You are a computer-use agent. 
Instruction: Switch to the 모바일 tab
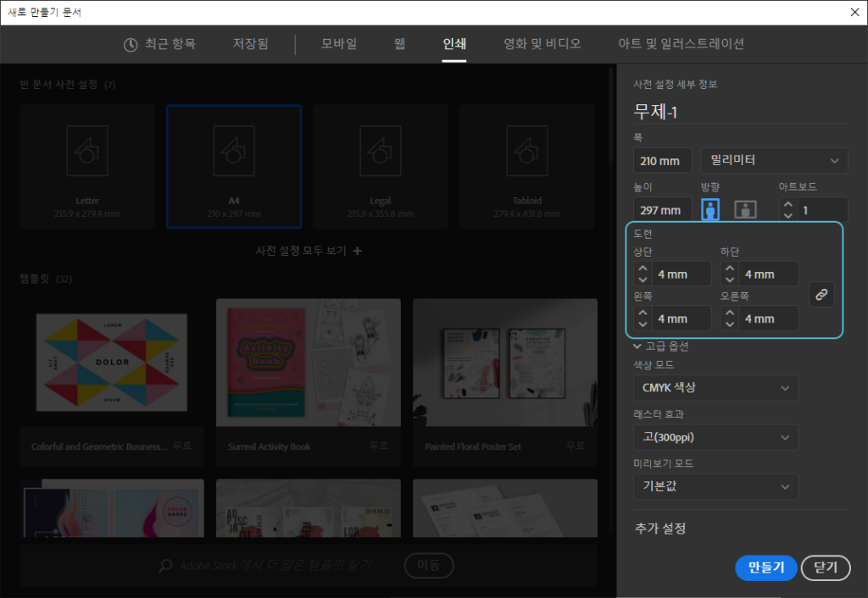tap(339, 44)
